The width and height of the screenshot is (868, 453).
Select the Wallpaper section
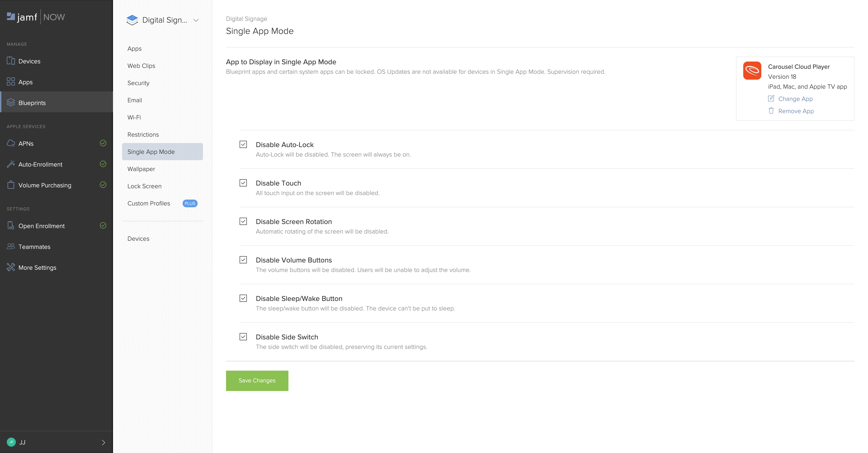click(141, 169)
